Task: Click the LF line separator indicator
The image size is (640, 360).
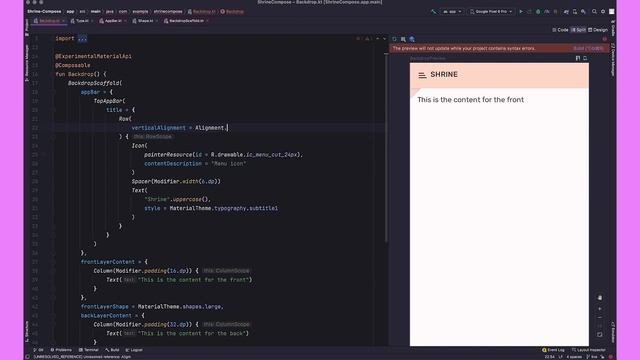Action: [x=560, y=357]
